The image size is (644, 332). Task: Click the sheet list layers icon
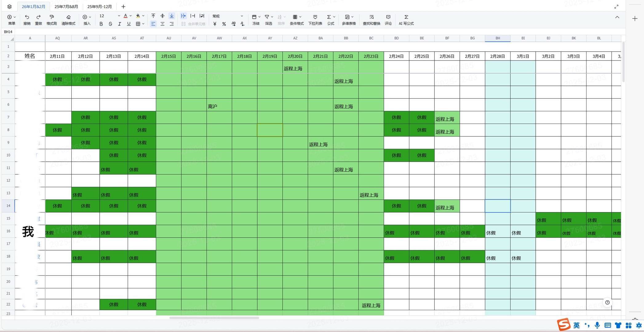point(9,6)
